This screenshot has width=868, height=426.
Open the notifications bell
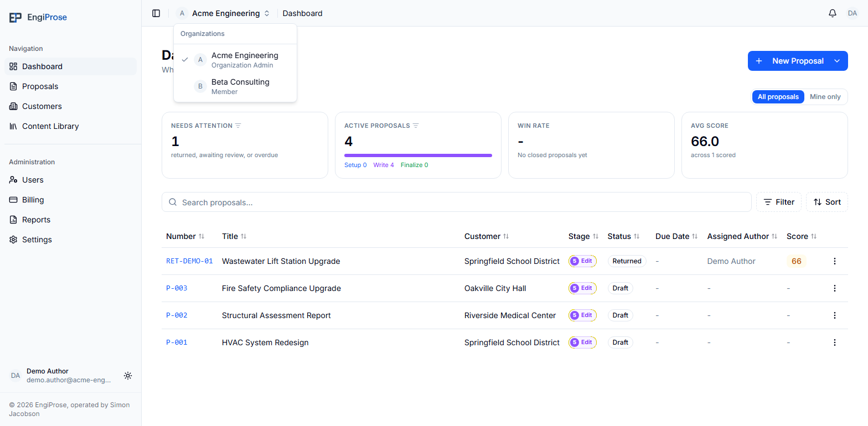(x=833, y=13)
